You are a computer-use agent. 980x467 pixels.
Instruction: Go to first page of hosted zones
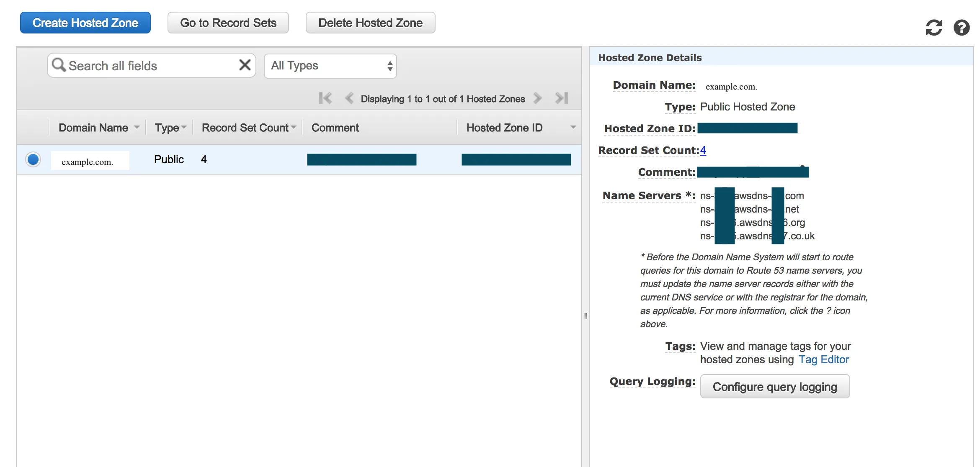(325, 98)
